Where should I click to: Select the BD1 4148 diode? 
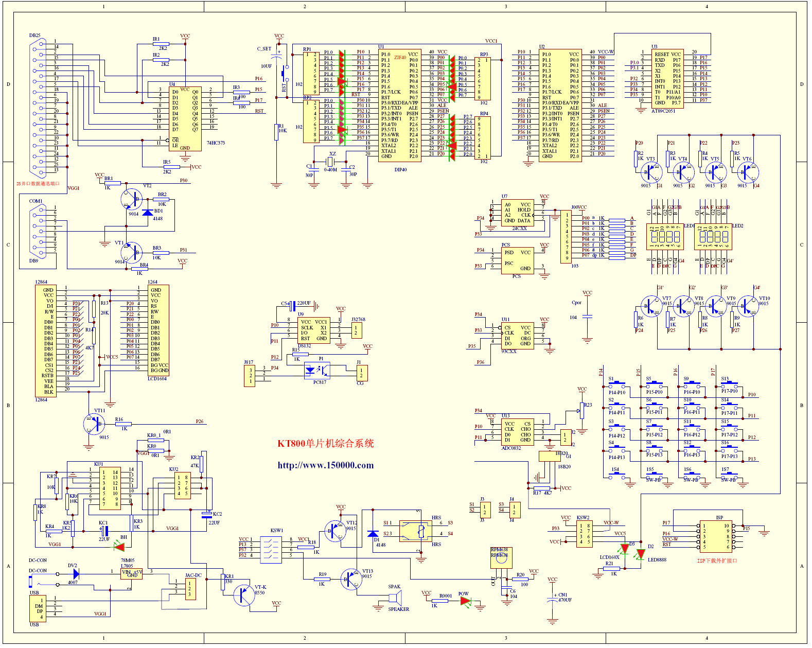point(147,213)
